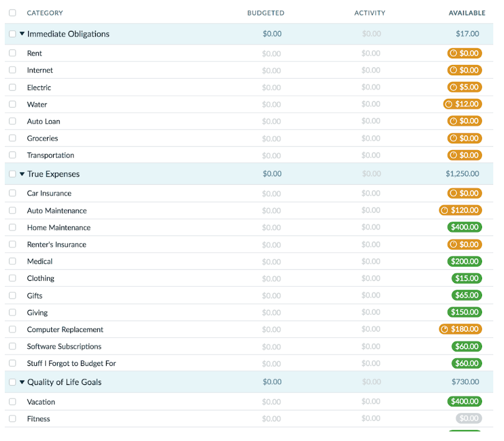Image resolution: width=504 pixels, height=441 pixels.
Task: Check the box beside Vacation
Action: pos(13,402)
